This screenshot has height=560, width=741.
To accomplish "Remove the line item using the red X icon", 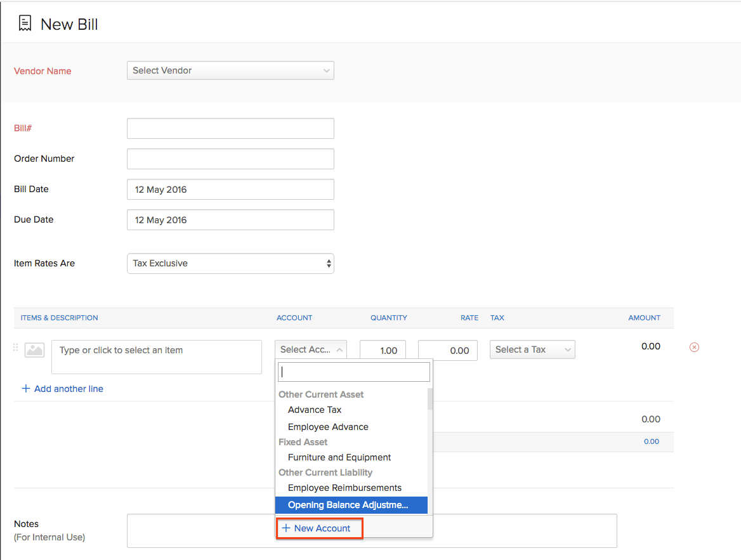I will (694, 347).
